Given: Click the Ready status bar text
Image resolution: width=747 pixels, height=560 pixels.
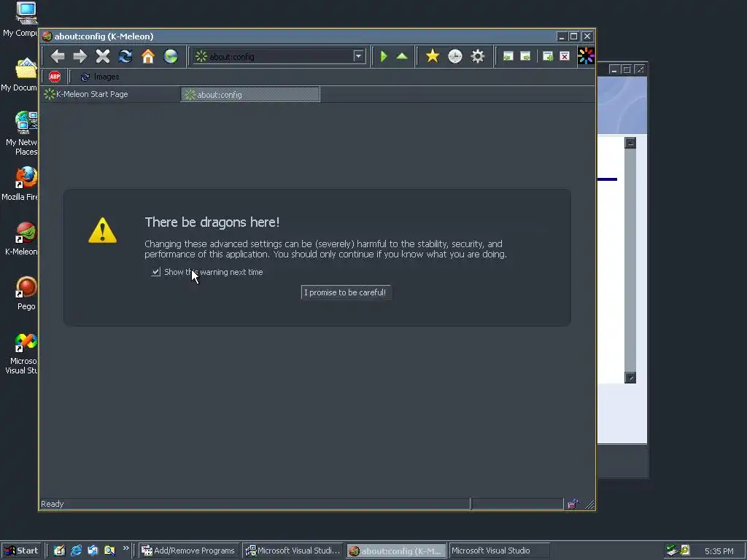Looking at the screenshot, I should 53,504.
